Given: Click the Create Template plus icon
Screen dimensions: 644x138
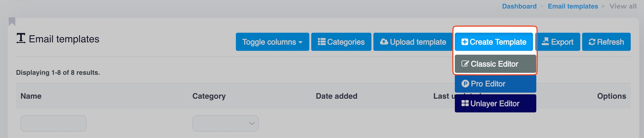Looking at the screenshot, I should pos(465,42).
